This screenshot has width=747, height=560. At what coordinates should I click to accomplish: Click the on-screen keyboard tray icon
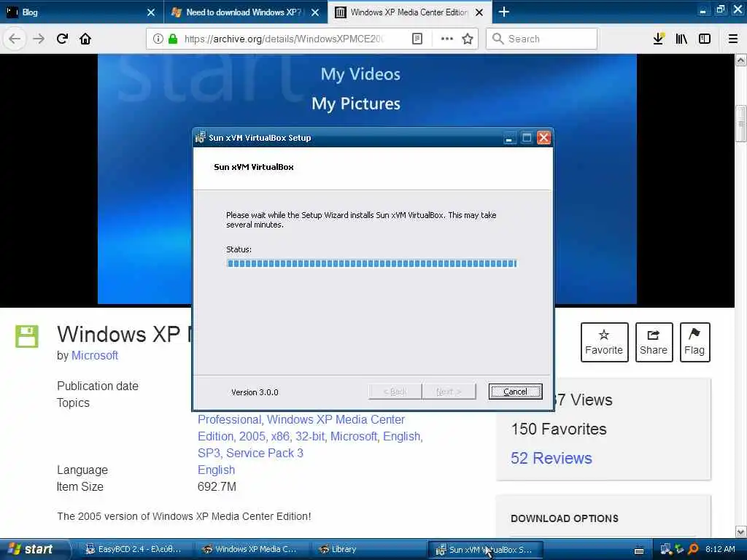(x=639, y=551)
